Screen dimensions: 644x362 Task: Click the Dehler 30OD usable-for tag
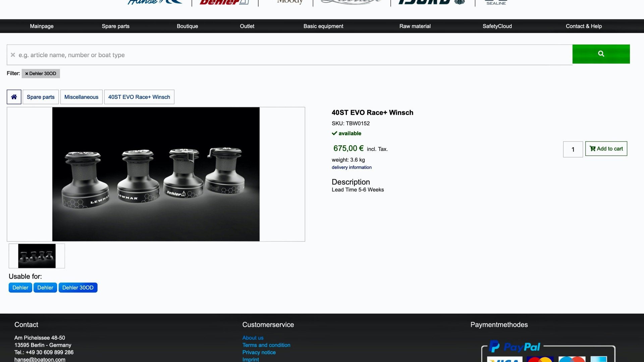pyautogui.click(x=78, y=288)
